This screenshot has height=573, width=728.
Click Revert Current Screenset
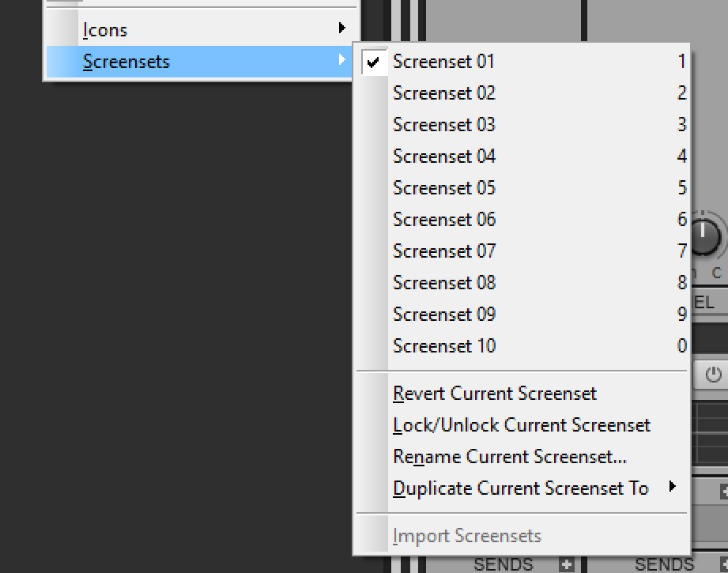pos(495,394)
